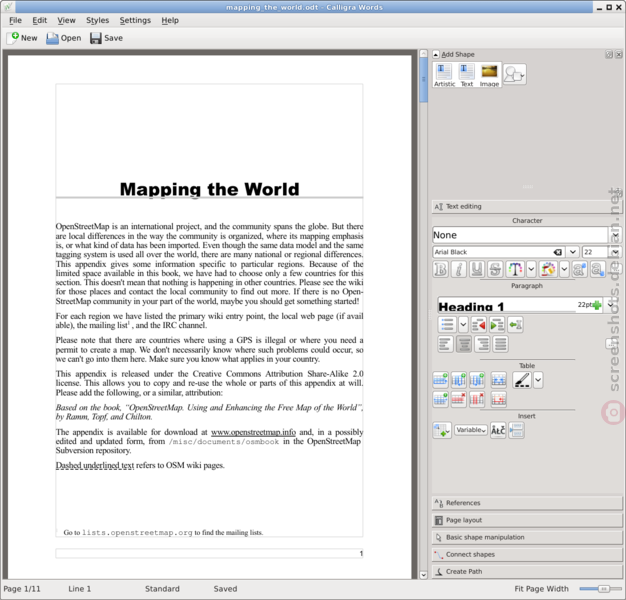Select the Connect shapes tool
This screenshot has height=600, width=626.
pos(527,554)
